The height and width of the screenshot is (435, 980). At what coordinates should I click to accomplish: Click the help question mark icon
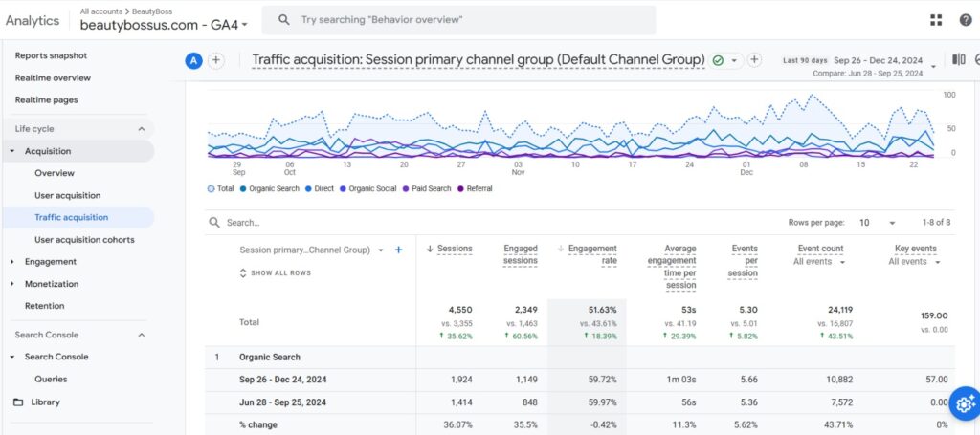[964, 20]
